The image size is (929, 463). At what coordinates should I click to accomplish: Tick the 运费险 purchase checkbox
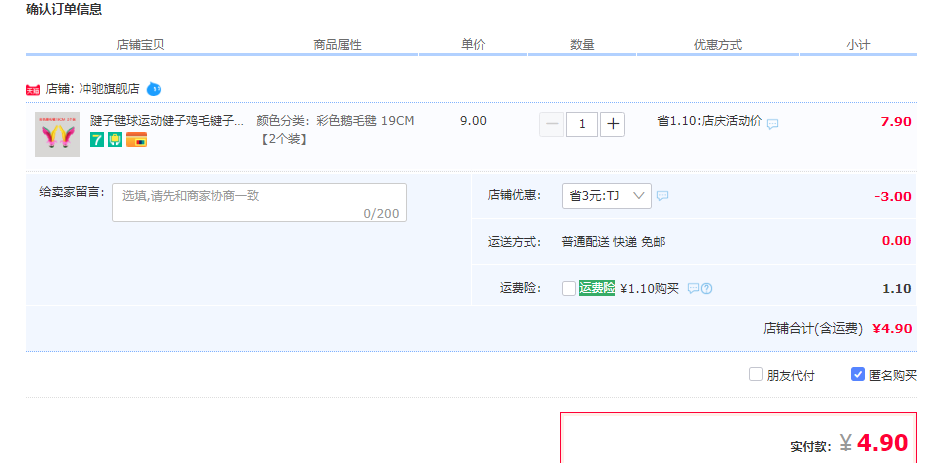pos(569,289)
